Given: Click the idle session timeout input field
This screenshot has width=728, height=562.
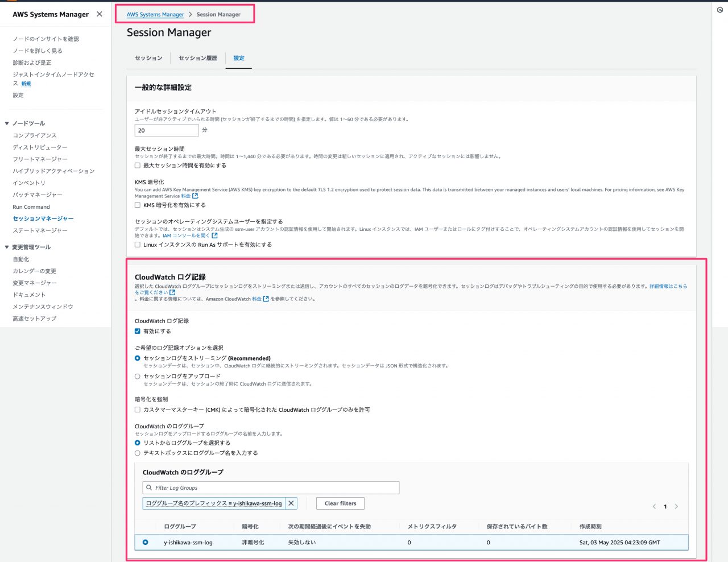Looking at the screenshot, I should [167, 130].
